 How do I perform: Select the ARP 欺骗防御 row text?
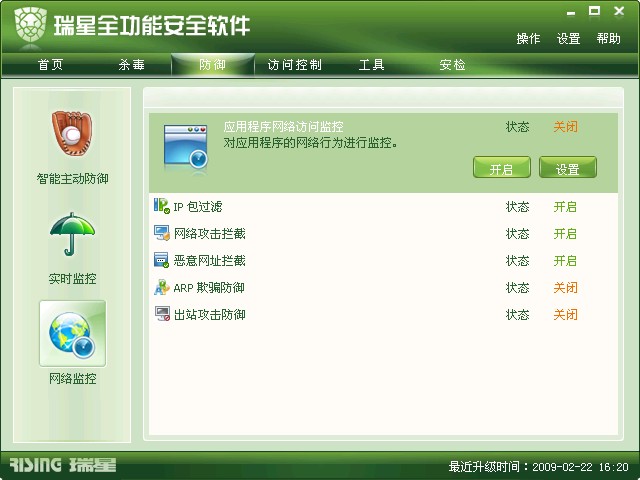click(209, 288)
